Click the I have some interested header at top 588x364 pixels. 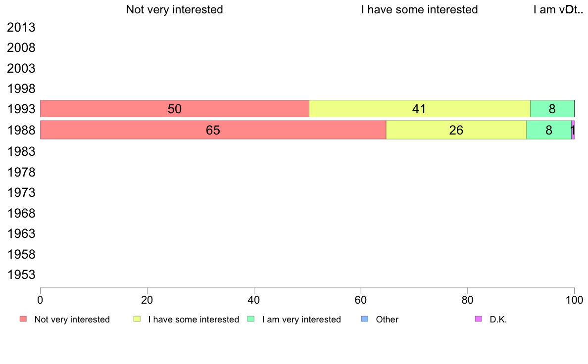pyautogui.click(x=420, y=9)
